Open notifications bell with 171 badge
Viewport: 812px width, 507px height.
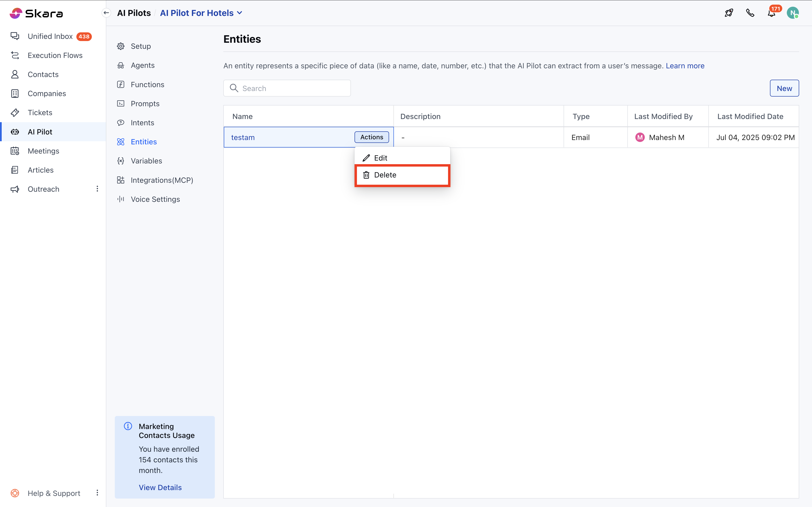tap(771, 14)
